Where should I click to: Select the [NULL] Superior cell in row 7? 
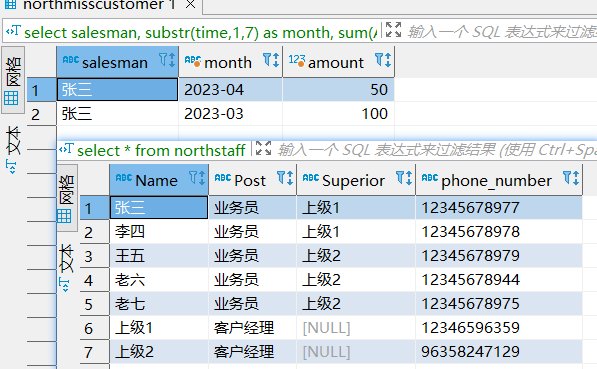click(356, 352)
